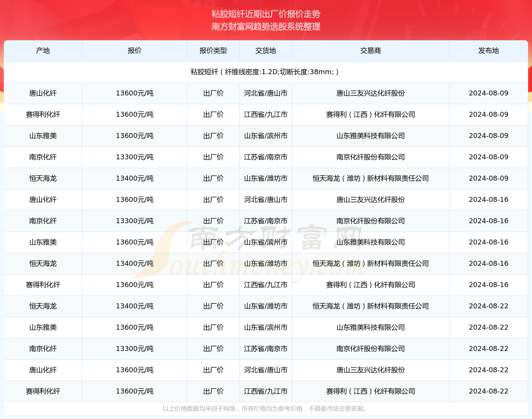The image size is (532, 419).
Task: Click 唐山三友兴达化纤股份 in the 2024-08-09 row
Action: tap(370, 93)
